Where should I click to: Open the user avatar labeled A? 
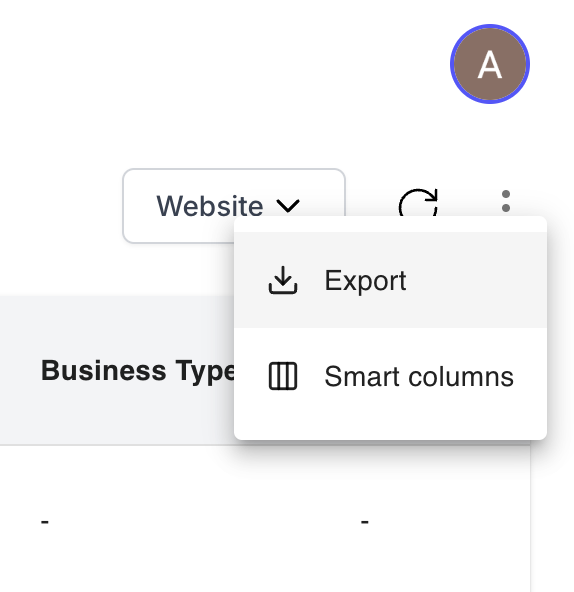pyautogui.click(x=489, y=64)
